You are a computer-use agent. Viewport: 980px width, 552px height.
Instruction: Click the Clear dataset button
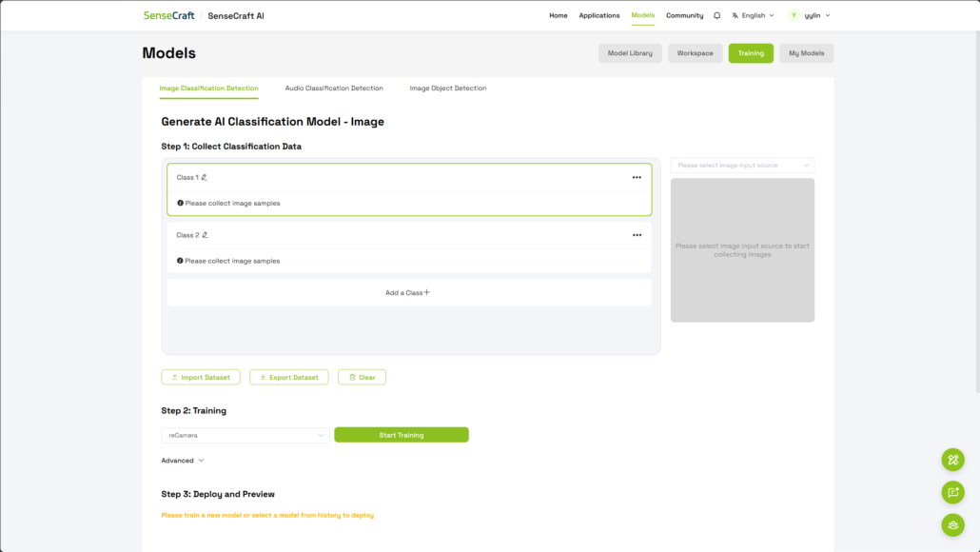coord(362,377)
